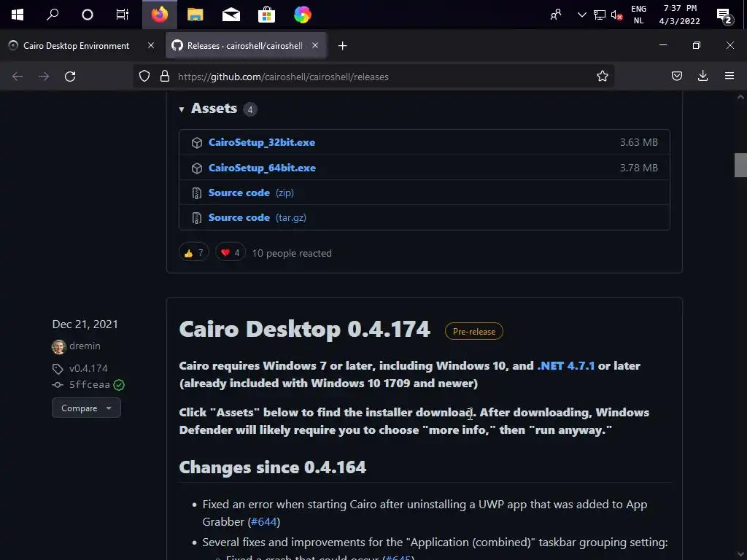Viewport: 747px width, 560px height.
Task: Click the thumbs up reaction button
Action: click(x=194, y=252)
